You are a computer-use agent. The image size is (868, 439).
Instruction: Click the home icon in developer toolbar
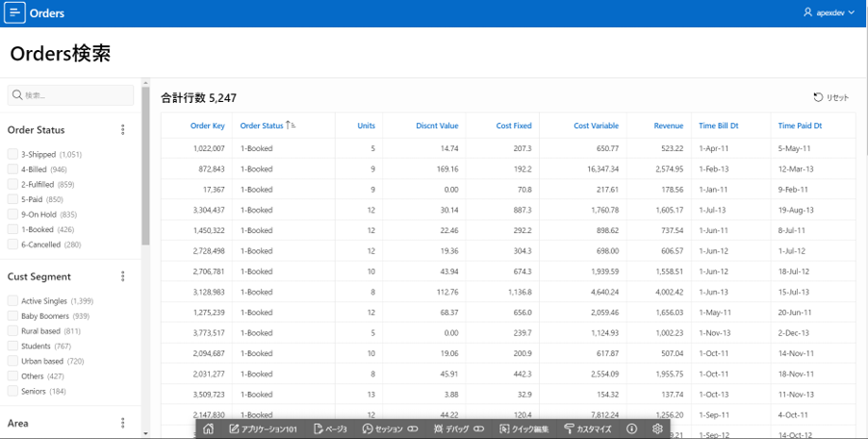click(209, 429)
